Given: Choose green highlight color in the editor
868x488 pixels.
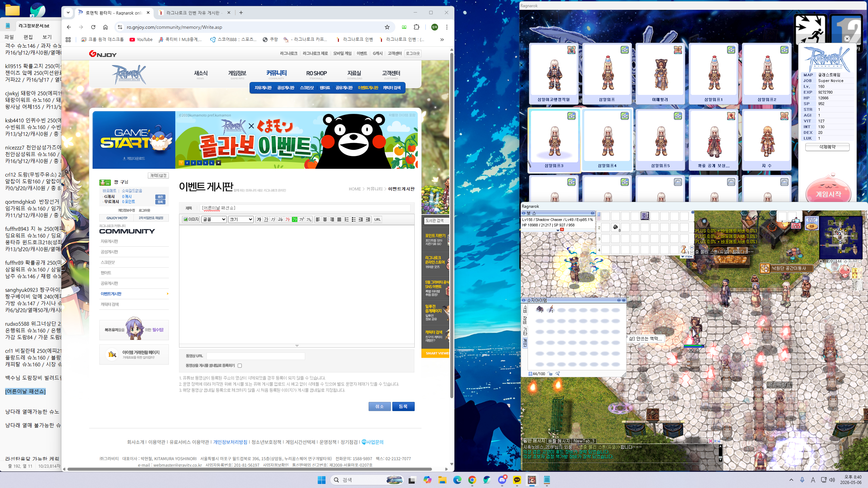Looking at the screenshot, I should 294,219.
